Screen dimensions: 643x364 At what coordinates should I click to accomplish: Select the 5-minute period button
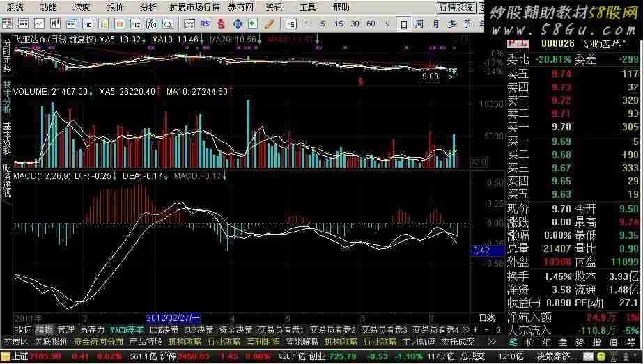tap(323, 24)
